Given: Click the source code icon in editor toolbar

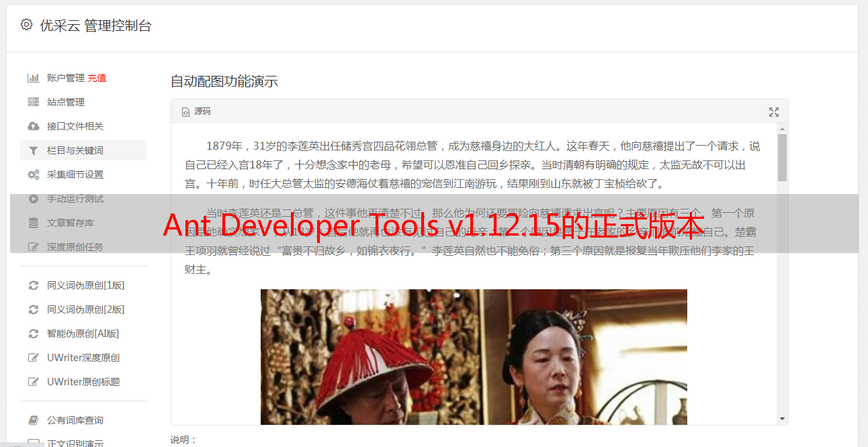Looking at the screenshot, I should pyautogui.click(x=185, y=112).
